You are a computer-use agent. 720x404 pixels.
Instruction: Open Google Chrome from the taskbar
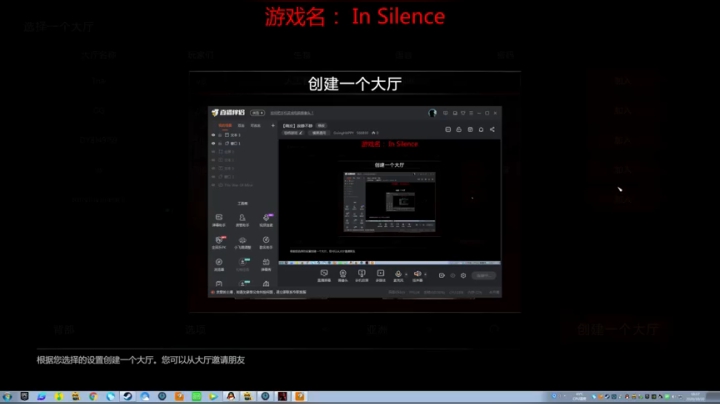tap(93, 396)
